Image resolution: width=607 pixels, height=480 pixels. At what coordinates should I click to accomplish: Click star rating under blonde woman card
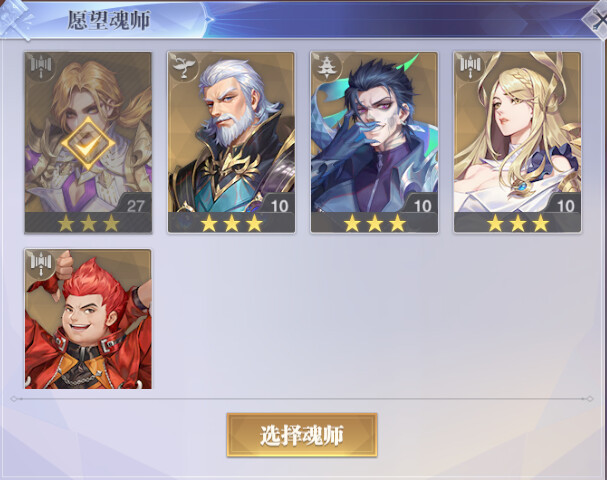(x=518, y=223)
